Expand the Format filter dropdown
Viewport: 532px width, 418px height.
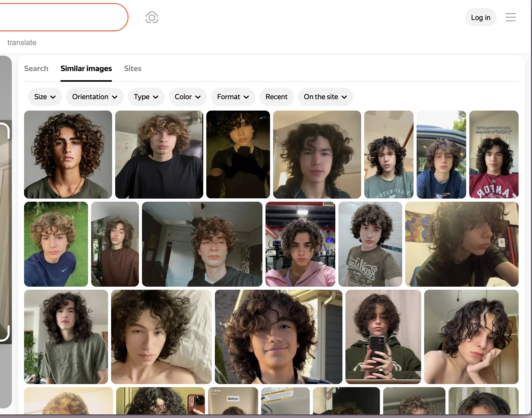pyautogui.click(x=233, y=97)
